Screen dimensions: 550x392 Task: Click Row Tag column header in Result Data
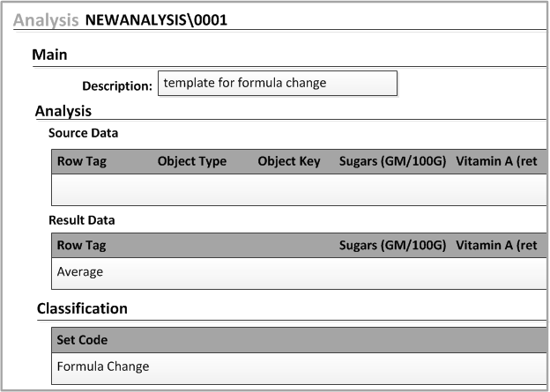(81, 246)
